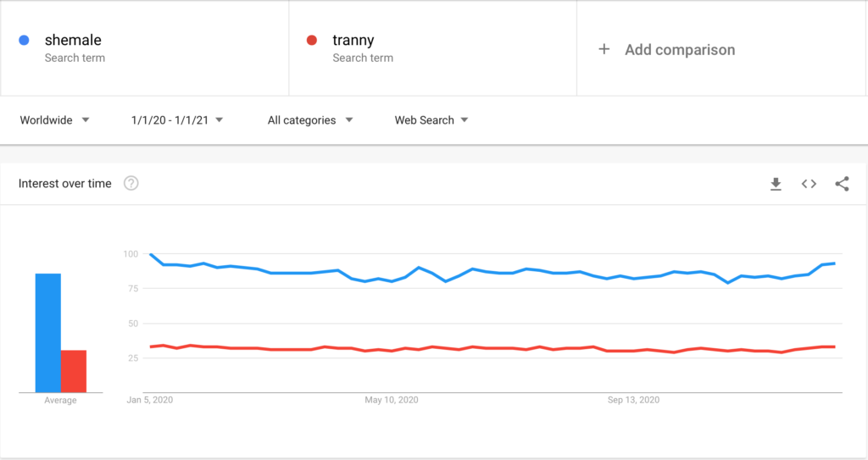Viewport: 868px width, 460px height.
Task: Click the Add comparison button
Action: tap(679, 49)
